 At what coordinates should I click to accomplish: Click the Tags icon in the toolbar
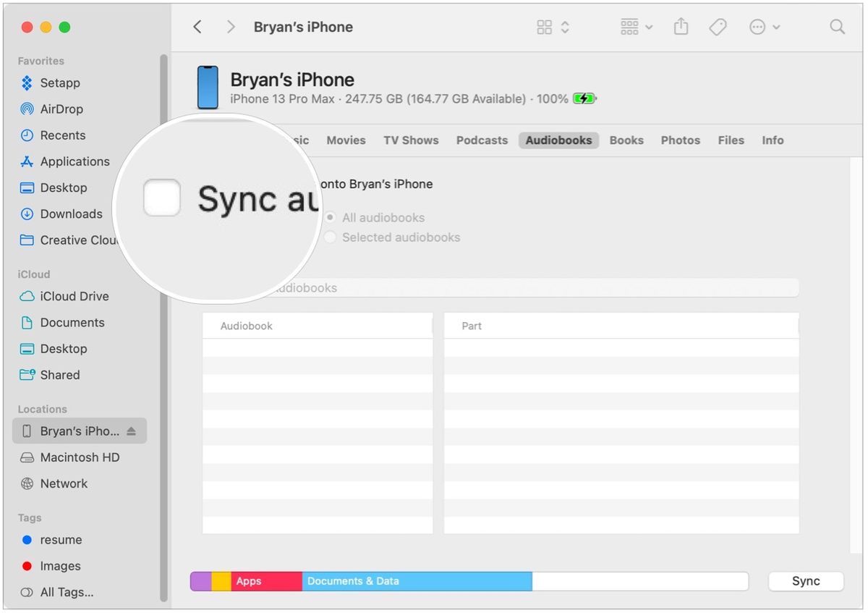tap(718, 26)
